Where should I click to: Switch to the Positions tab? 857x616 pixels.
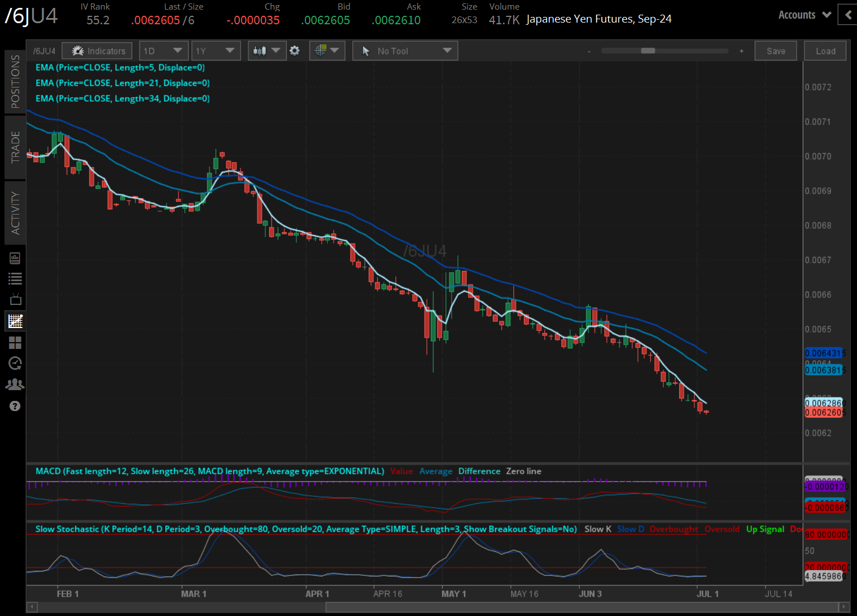15,82
